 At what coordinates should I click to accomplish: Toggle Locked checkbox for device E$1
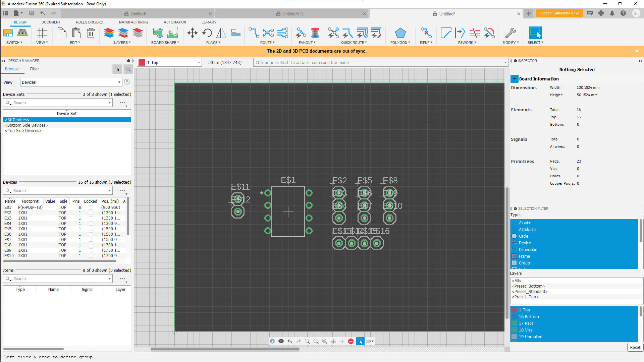[91, 207]
